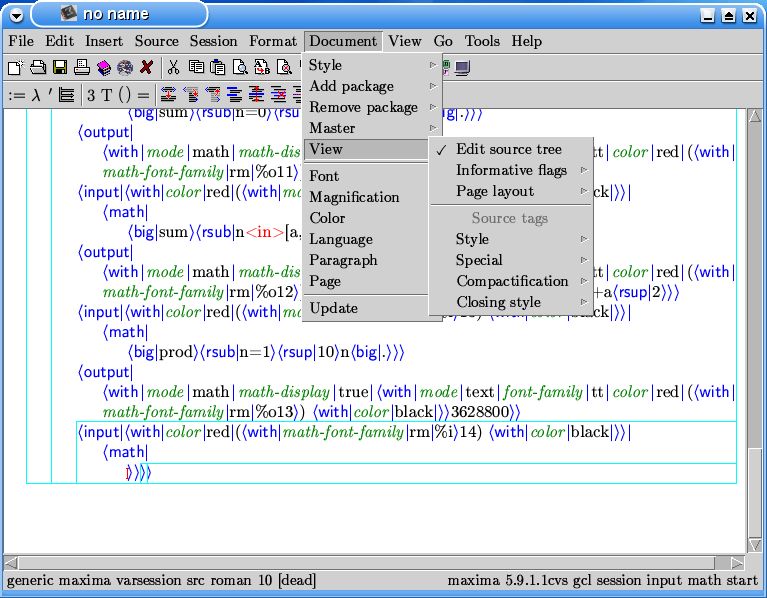The width and height of the screenshot is (767, 598).
Task: Expand the Closing style submenu
Action: [510, 302]
